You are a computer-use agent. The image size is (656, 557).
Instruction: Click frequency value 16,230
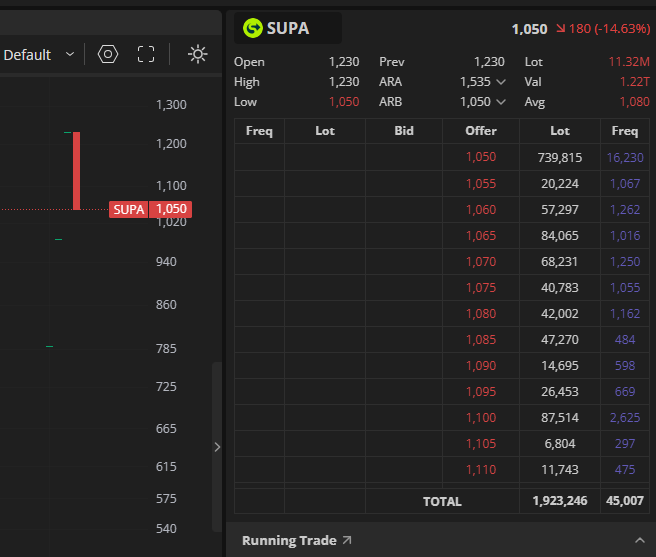(625, 158)
